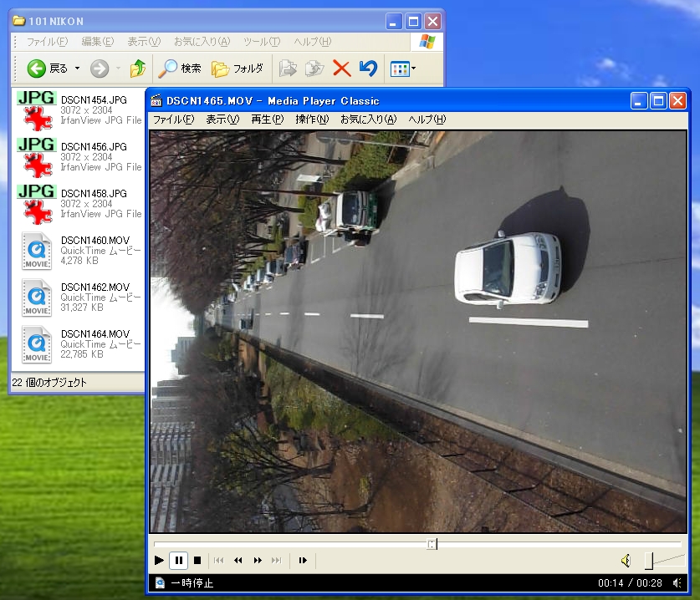Click the speaker icon in the player status bar

click(x=677, y=583)
